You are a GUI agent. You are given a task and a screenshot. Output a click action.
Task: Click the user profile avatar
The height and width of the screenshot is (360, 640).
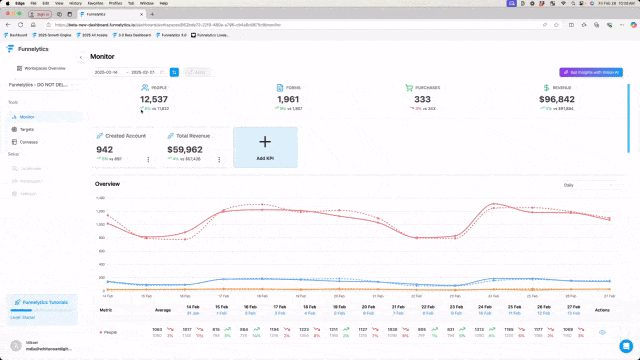(x=16, y=346)
